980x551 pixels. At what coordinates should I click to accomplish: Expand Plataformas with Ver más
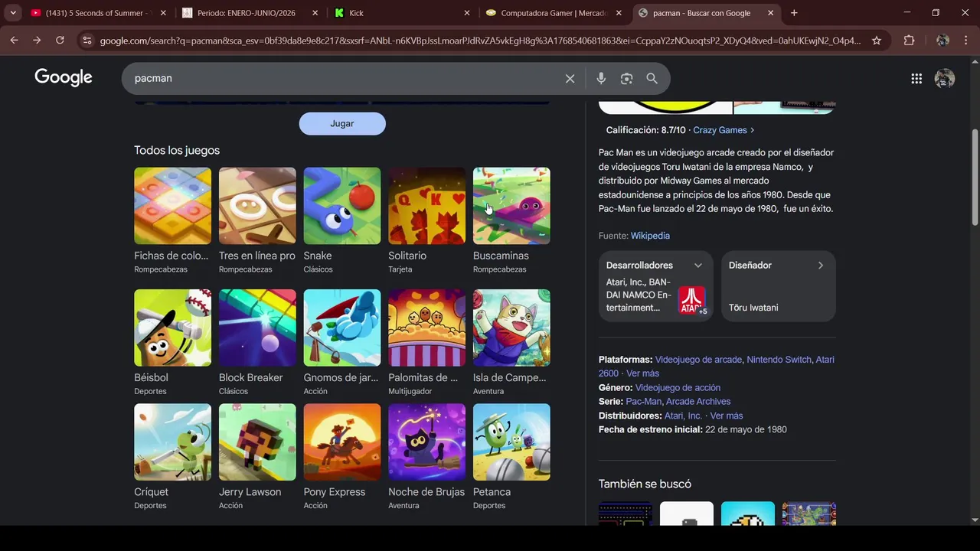[x=642, y=373]
